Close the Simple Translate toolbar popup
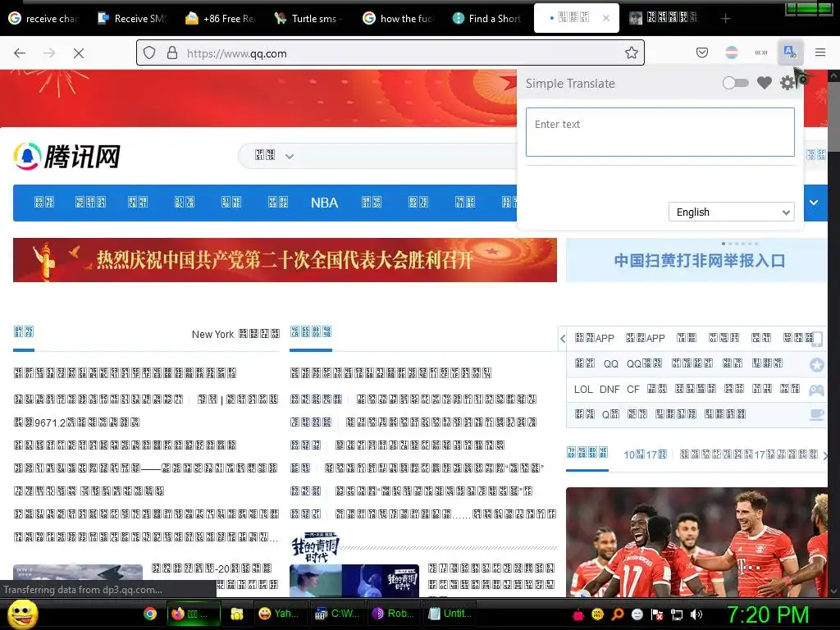 pyautogui.click(x=790, y=52)
